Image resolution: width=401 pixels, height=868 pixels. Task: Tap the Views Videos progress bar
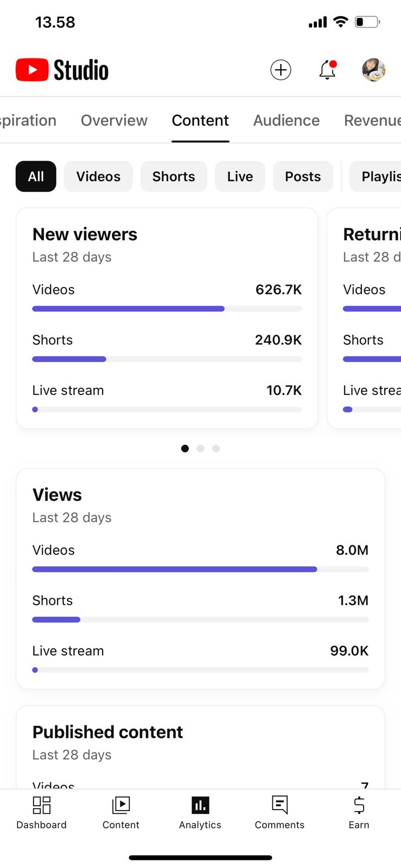[x=200, y=569]
